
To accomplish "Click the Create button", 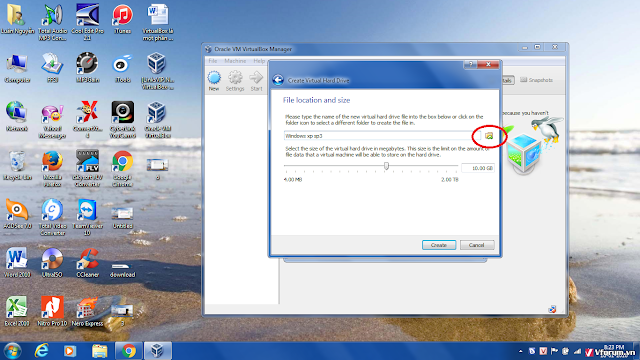I will click(x=439, y=245).
